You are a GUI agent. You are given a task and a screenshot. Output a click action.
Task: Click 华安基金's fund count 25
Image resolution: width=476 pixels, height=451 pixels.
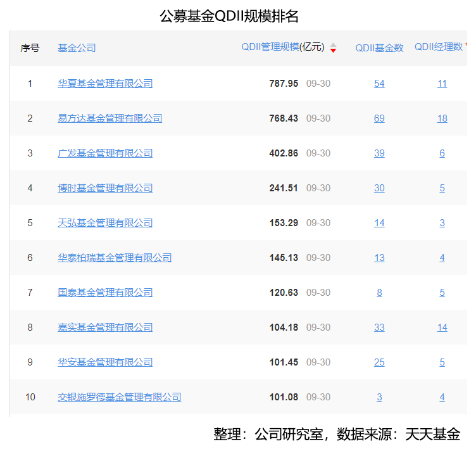379,362
